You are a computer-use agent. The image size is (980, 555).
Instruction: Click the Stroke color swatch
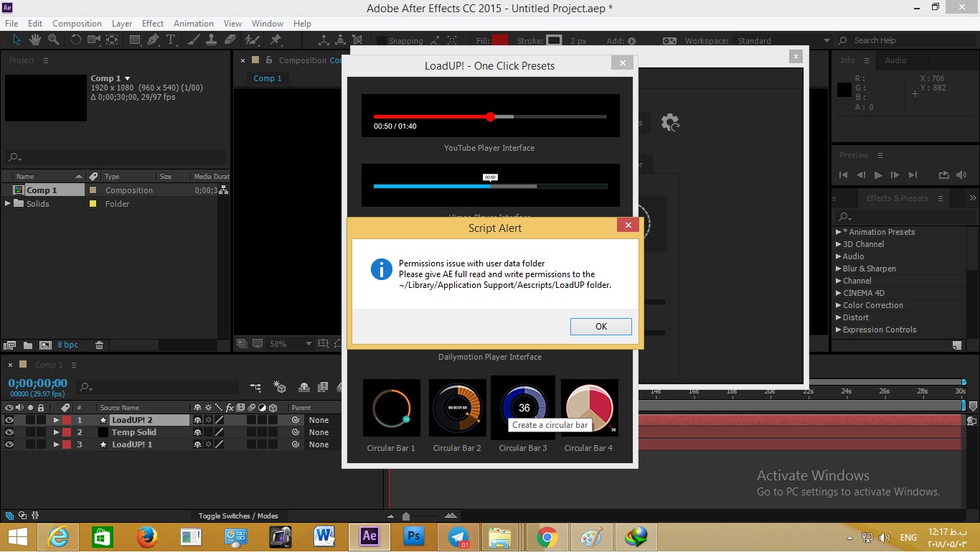point(554,41)
